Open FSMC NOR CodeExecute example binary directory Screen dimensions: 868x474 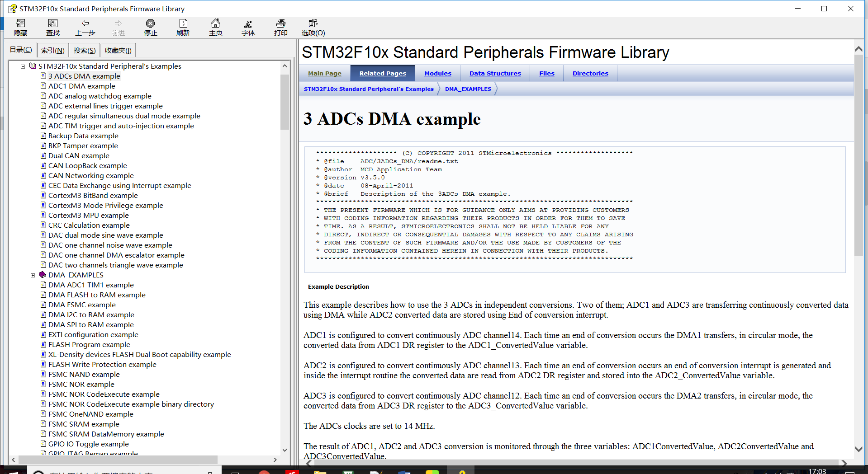(131, 404)
